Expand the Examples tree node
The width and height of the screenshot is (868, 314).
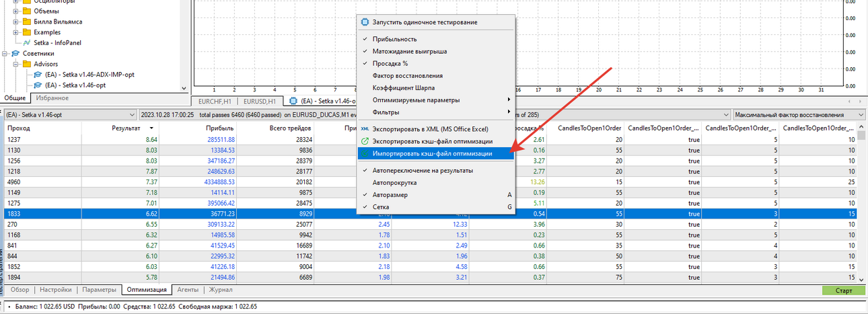[16, 32]
